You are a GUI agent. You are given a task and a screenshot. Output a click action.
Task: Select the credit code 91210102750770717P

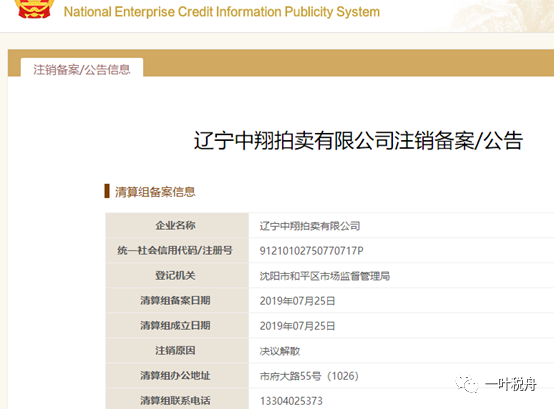pyautogui.click(x=311, y=251)
